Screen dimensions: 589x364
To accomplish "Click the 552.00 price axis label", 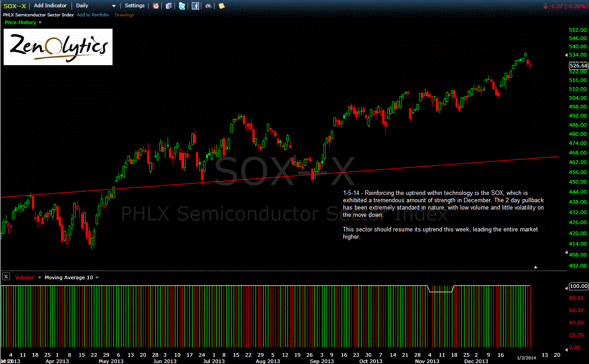I will click(577, 30).
